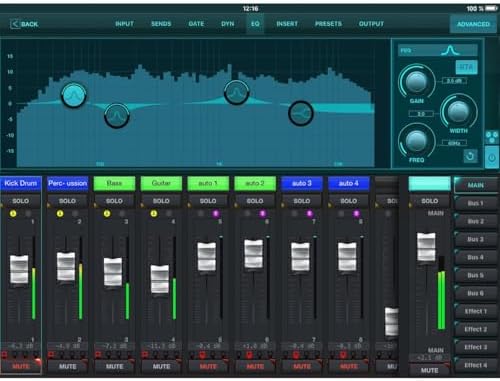Viewport: 500px width, 381px height.
Task: Select Bus 2 output
Action: coord(476,221)
